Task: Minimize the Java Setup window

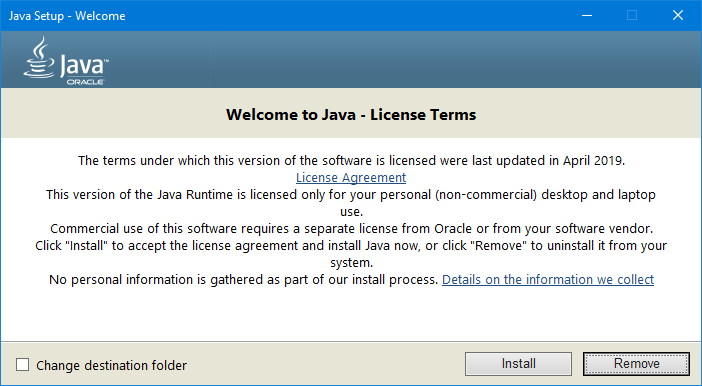Action: click(587, 16)
